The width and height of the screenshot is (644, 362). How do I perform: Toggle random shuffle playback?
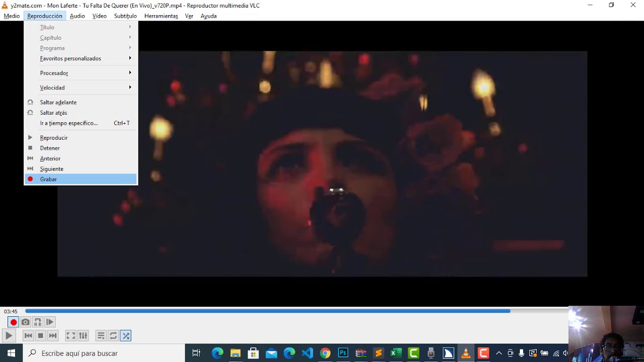[126, 335]
